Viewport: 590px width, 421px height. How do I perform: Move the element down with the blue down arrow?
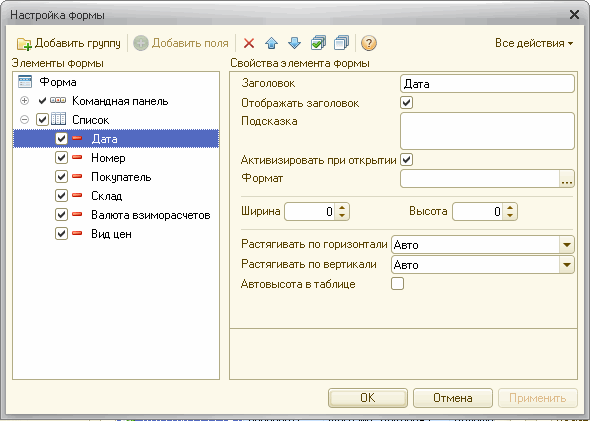coord(294,43)
